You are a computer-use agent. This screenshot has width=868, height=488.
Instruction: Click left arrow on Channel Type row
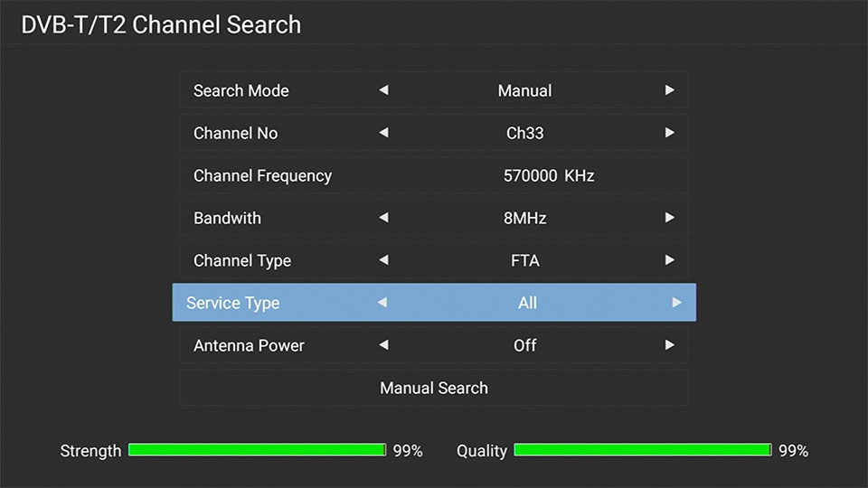pos(383,260)
